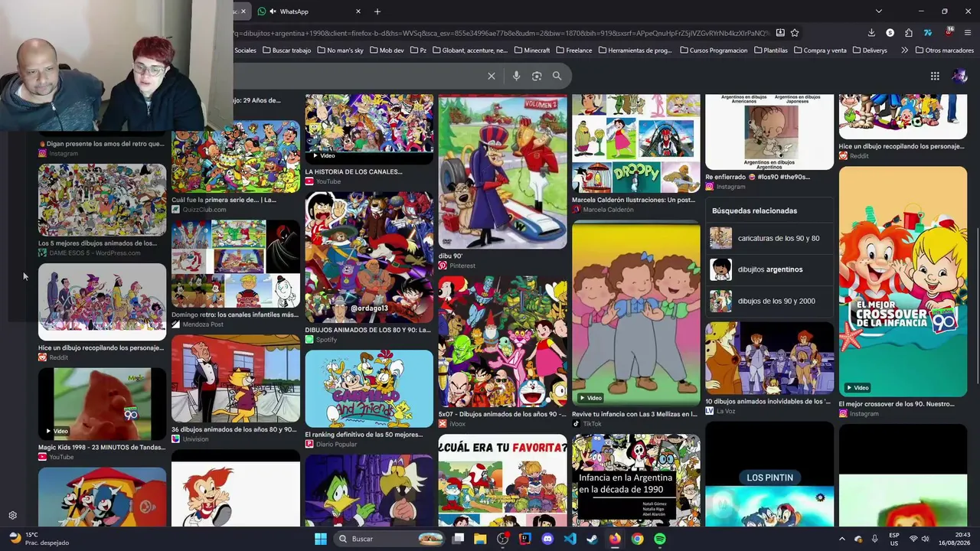Open the Magic Kids 1998 video thumbnail
Screen dimensions: 980x551
[102, 403]
